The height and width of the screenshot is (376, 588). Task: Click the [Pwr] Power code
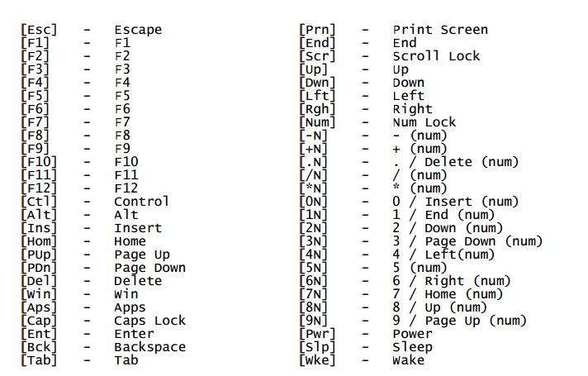point(317,334)
